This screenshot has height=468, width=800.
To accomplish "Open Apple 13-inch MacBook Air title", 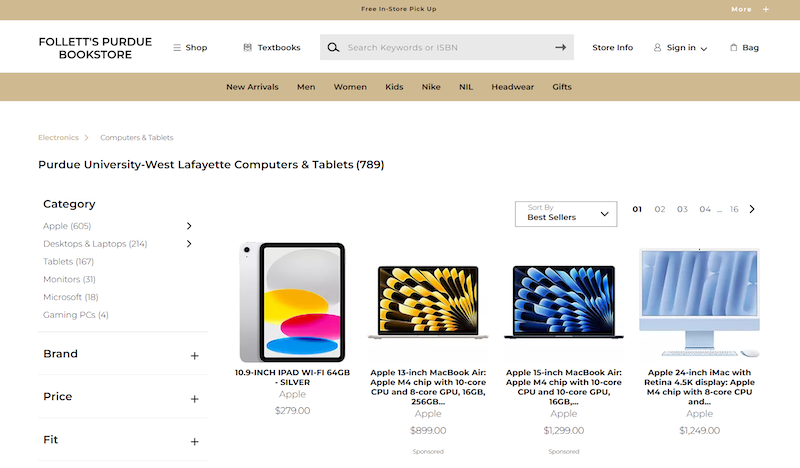I will pyautogui.click(x=428, y=387).
